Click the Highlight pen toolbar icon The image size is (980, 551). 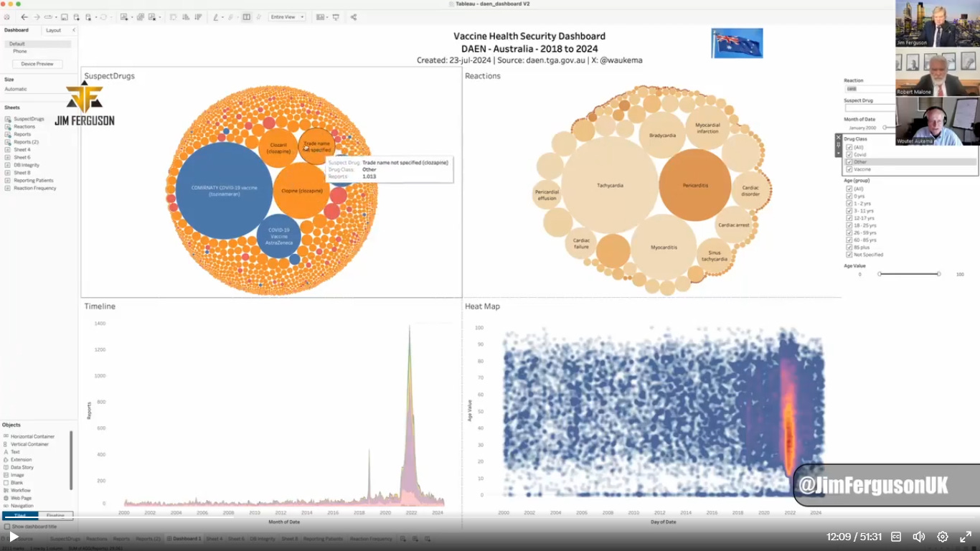click(x=215, y=17)
